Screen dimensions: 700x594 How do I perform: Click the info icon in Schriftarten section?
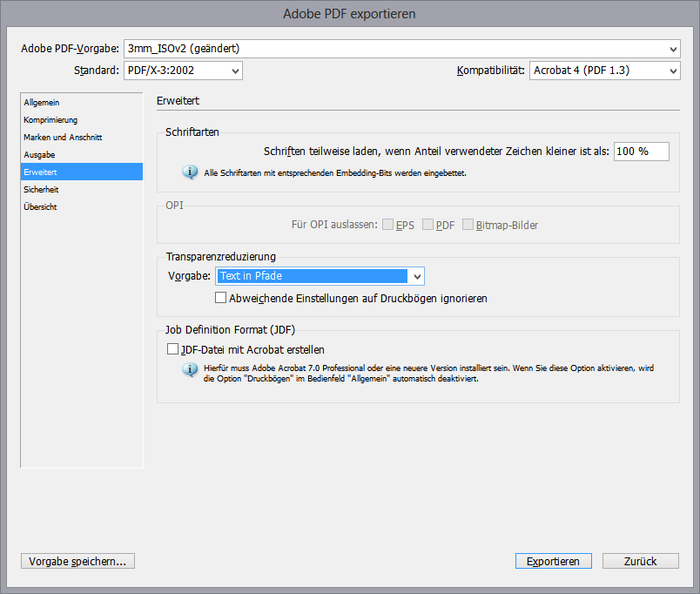(x=189, y=172)
